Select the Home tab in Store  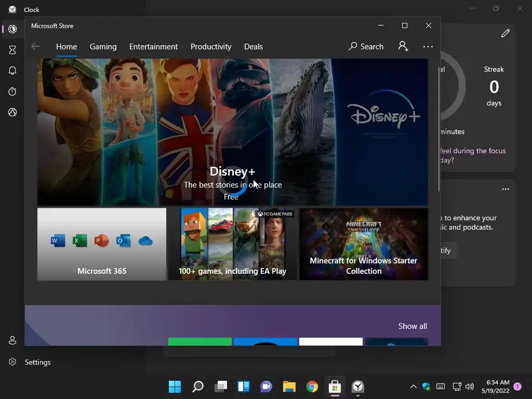pos(66,46)
